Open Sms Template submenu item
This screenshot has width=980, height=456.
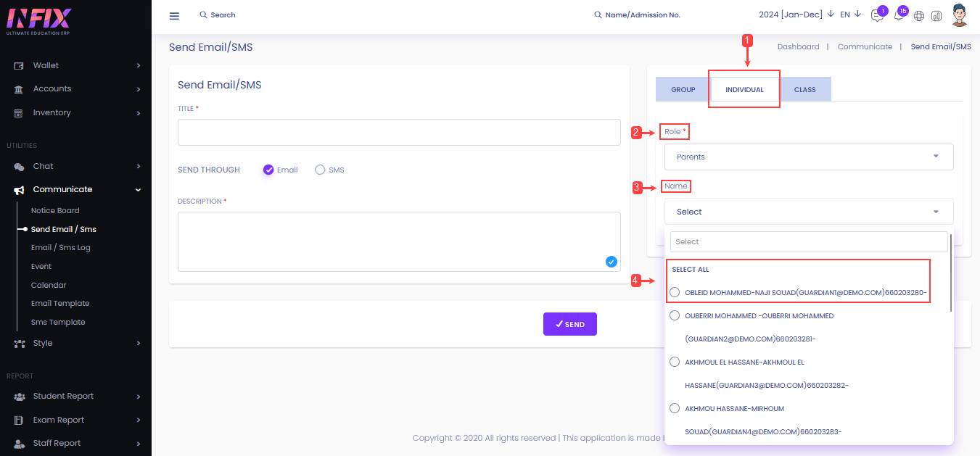pos(58,322)
